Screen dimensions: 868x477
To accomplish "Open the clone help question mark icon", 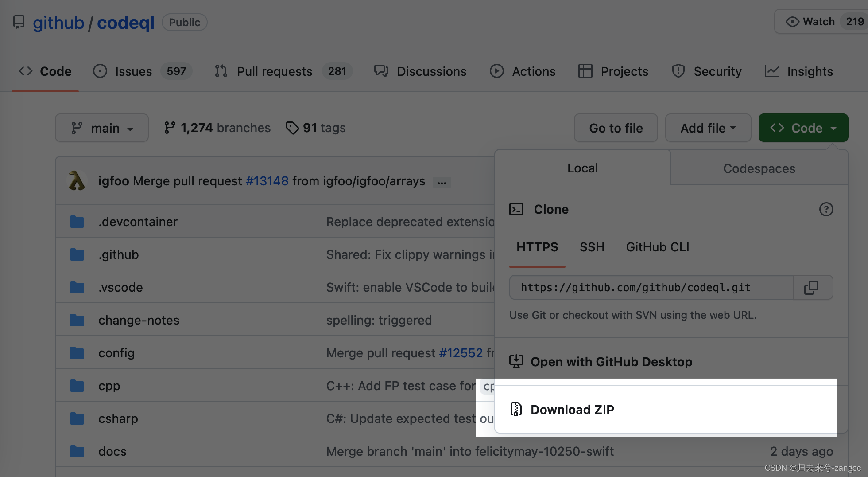I will tap(826, 209).
